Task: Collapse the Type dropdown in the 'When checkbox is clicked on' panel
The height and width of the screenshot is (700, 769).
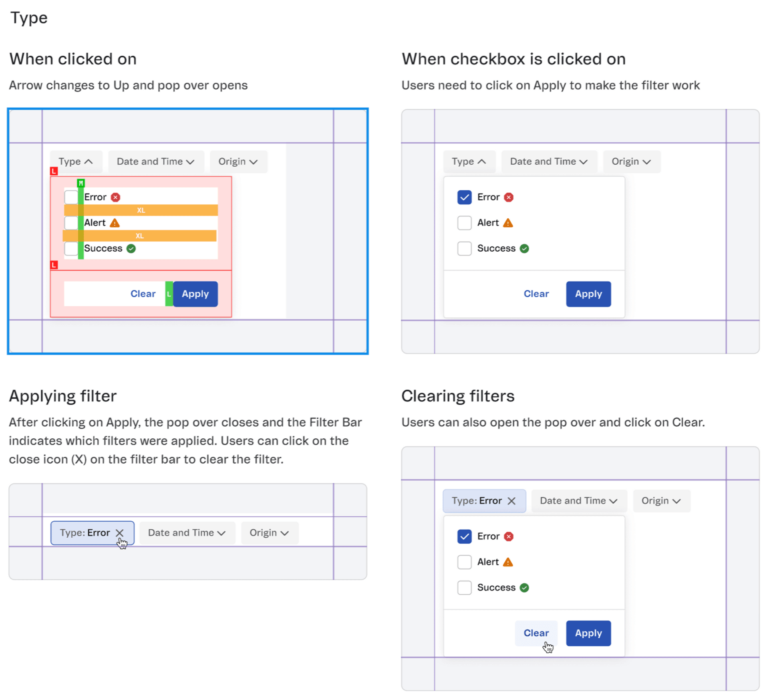Action: point(469,161)
